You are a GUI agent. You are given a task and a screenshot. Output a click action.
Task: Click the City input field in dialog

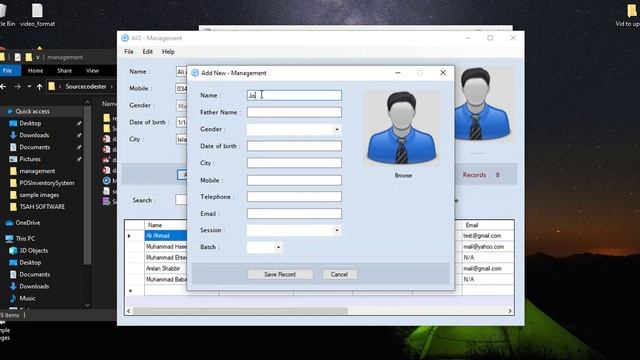(x=294, y=163)
